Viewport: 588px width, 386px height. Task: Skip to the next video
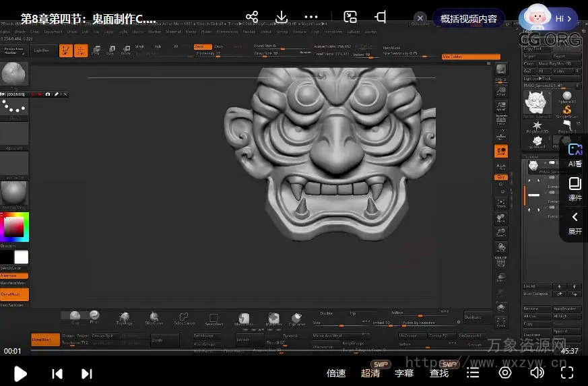pos(87,373)
